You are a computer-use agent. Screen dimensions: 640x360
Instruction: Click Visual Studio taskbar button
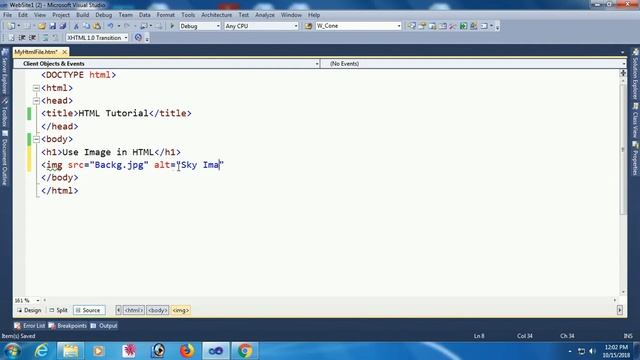[x=216, y=351]
